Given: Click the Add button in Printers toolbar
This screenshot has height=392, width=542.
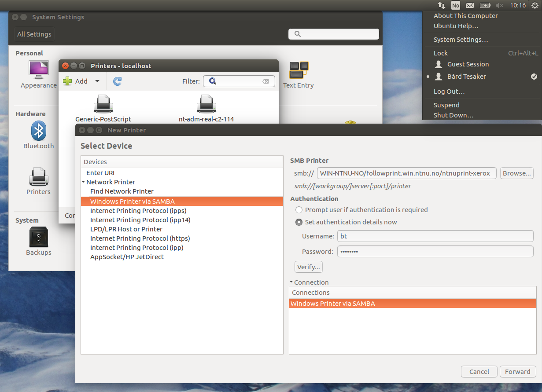Looking at the screenshot, I should (76, 81).
